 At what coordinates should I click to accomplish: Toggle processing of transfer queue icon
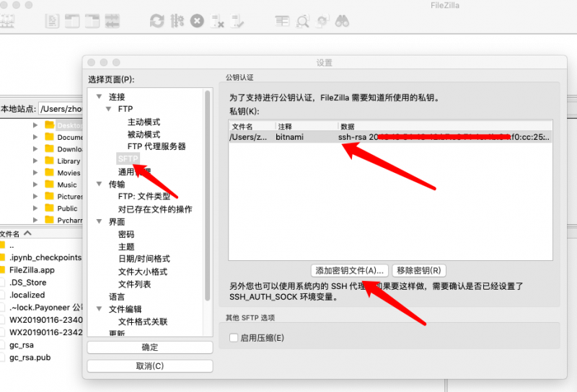point(177,21)
